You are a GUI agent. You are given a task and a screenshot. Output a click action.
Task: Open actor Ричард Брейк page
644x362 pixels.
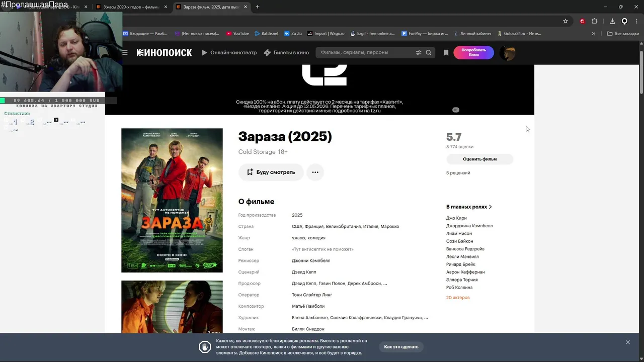coord(461,264)
